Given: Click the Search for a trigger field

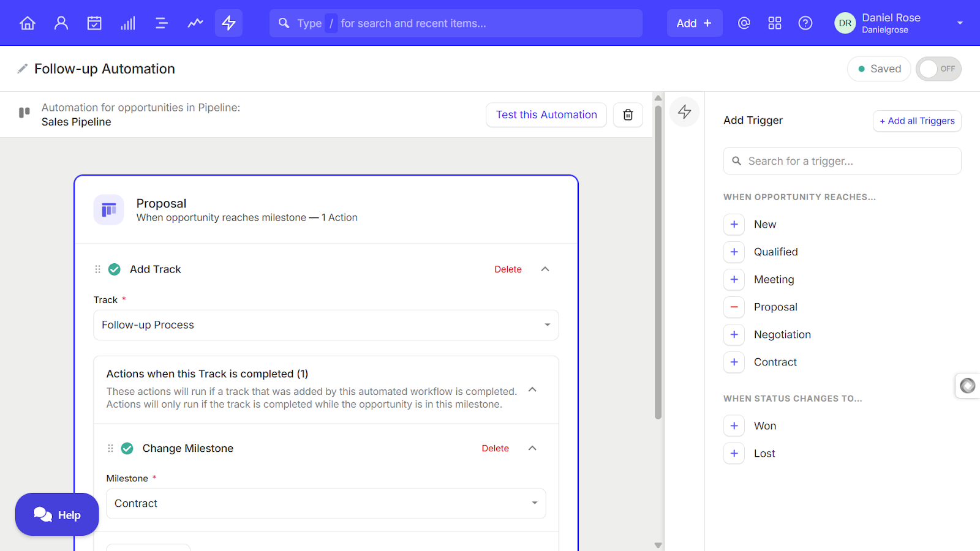Looking at the screenshot, I should click(842, 161).
